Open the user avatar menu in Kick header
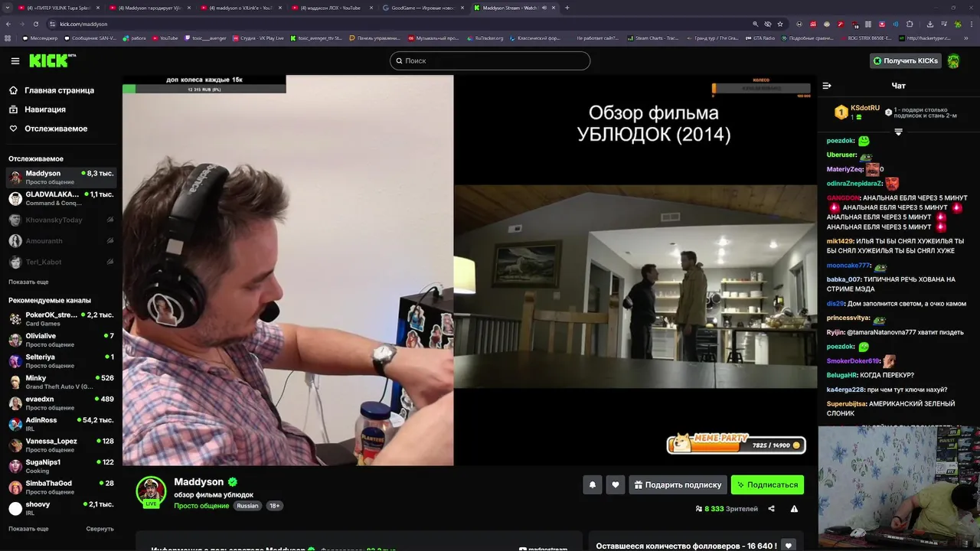The width and height of the screenshot is (980, 551). 954,60
